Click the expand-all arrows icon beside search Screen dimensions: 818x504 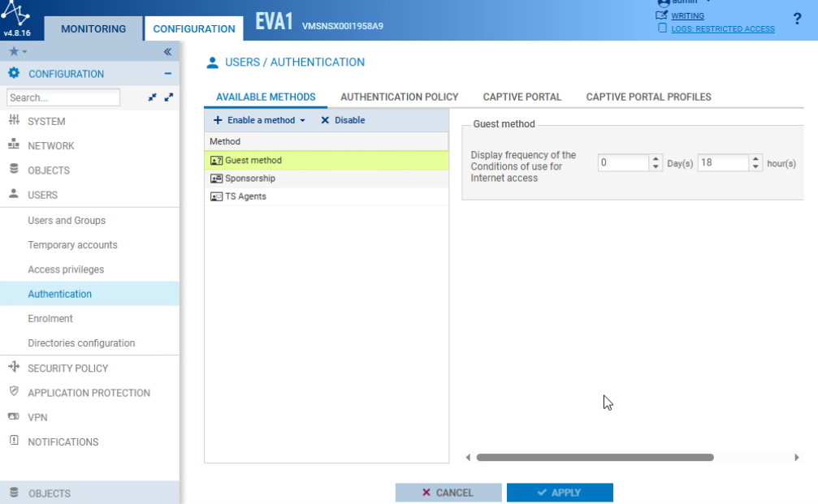tap(168, 97)
